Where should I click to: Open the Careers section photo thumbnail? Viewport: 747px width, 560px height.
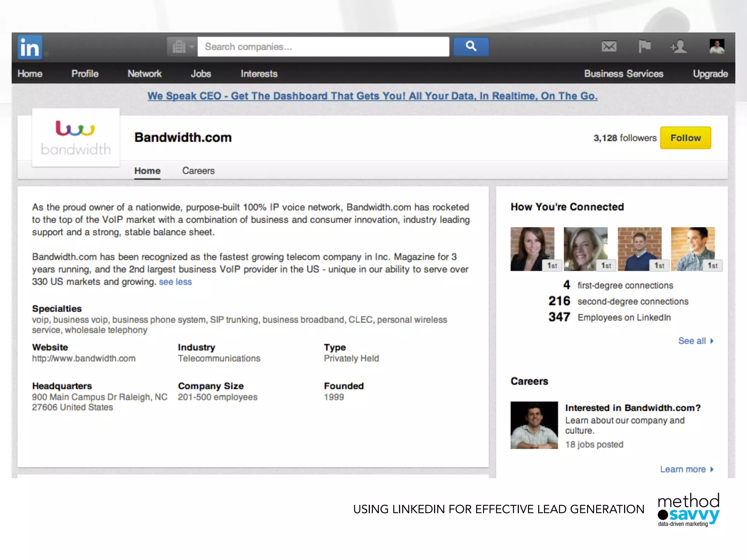[534, 425]
